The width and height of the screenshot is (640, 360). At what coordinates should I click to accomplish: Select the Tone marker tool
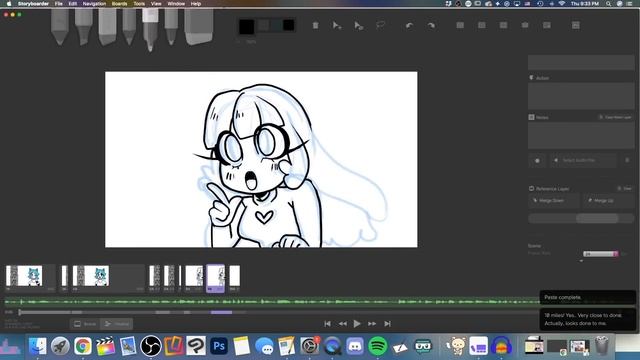107,26
